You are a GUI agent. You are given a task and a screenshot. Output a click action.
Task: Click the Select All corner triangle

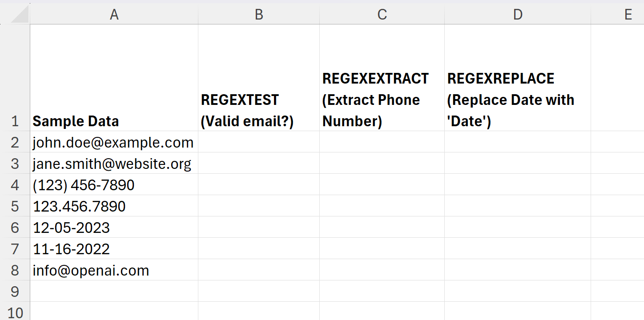coord(20,15)
